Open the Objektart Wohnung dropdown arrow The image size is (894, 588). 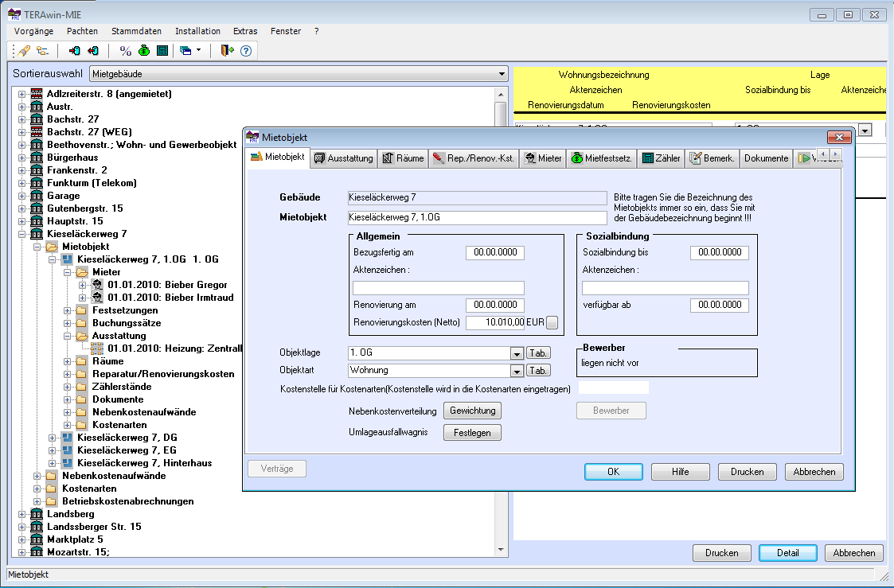[516, 371]
